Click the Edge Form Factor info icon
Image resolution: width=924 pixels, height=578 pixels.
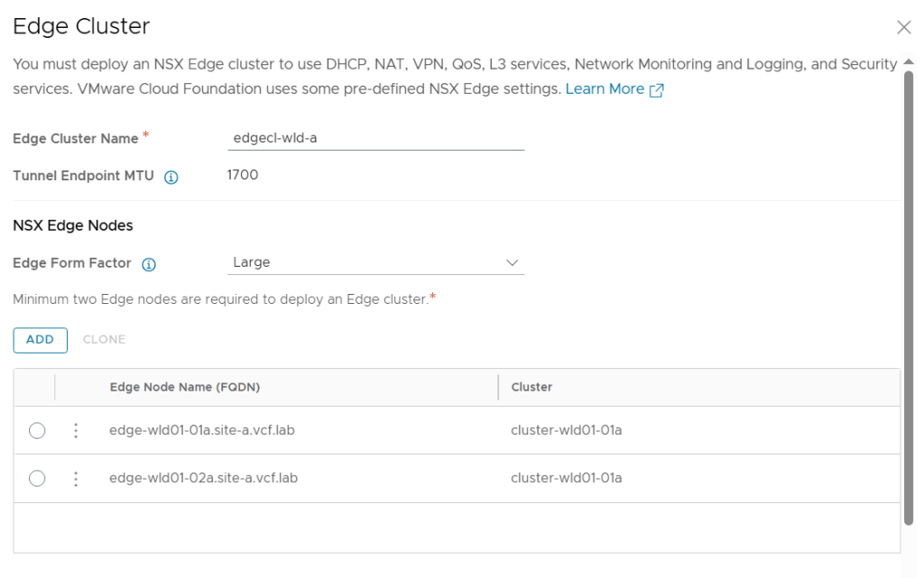click(x=149, y=264)
